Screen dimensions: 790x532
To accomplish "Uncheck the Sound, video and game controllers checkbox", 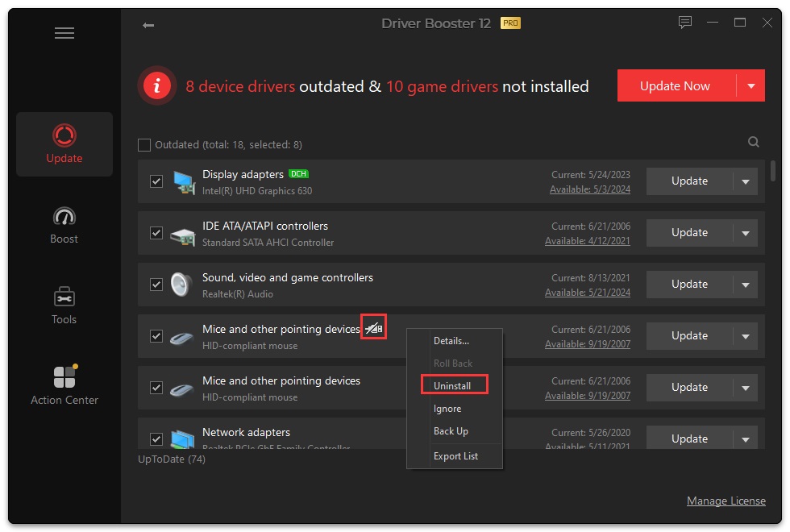I will pyautogui.click(x=156, y=285).
